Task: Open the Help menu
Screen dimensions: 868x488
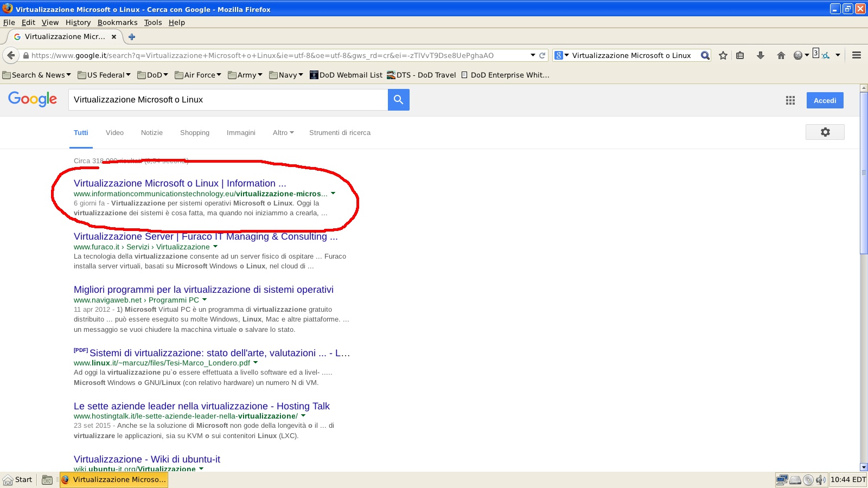Action: click(177, 22)
